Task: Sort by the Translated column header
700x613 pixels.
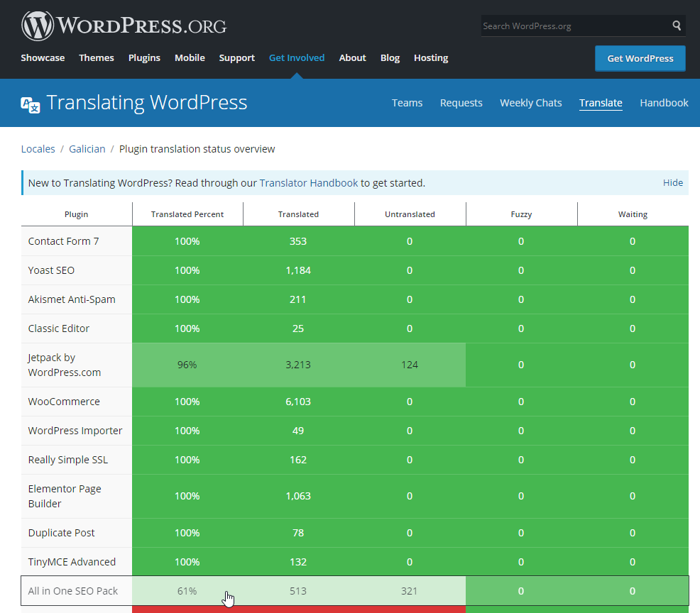Action: point(299,214)
